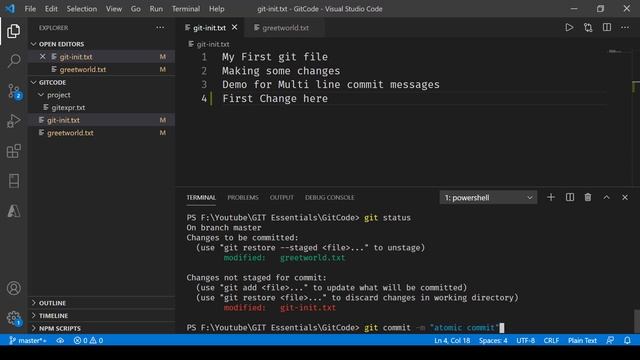Image resolution: width=640 pixels, height=360 pixels.
Task: Open the Help menu
Action: point(216,9)
